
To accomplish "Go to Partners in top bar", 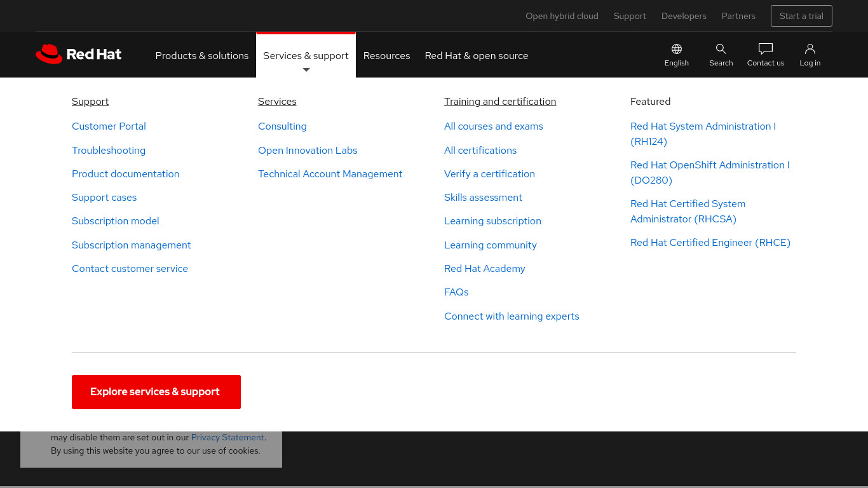I will pos(738,16).
